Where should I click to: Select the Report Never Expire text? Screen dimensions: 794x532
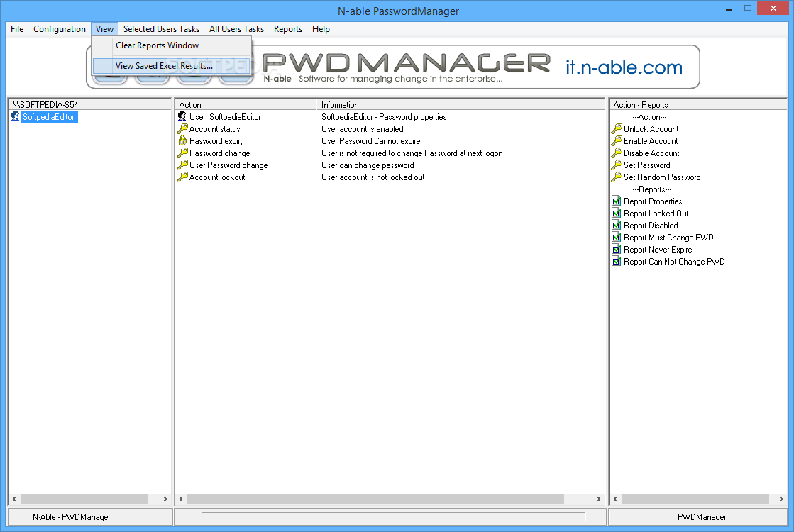tap(658, 250)
